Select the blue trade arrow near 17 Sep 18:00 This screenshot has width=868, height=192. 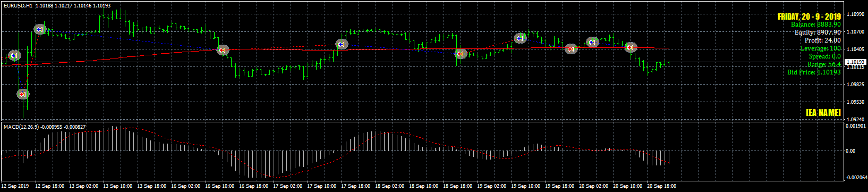click(342, 44)
